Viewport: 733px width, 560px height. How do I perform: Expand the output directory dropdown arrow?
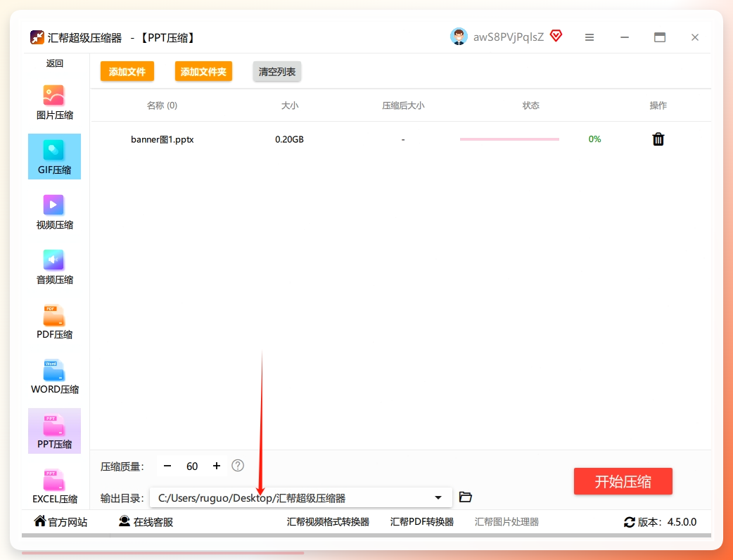click(438, 497)
